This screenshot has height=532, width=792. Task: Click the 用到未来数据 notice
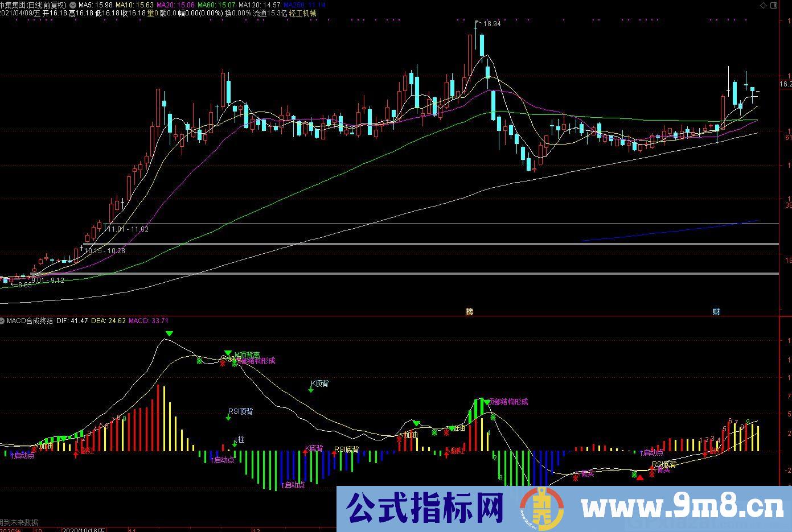point(19,522)
